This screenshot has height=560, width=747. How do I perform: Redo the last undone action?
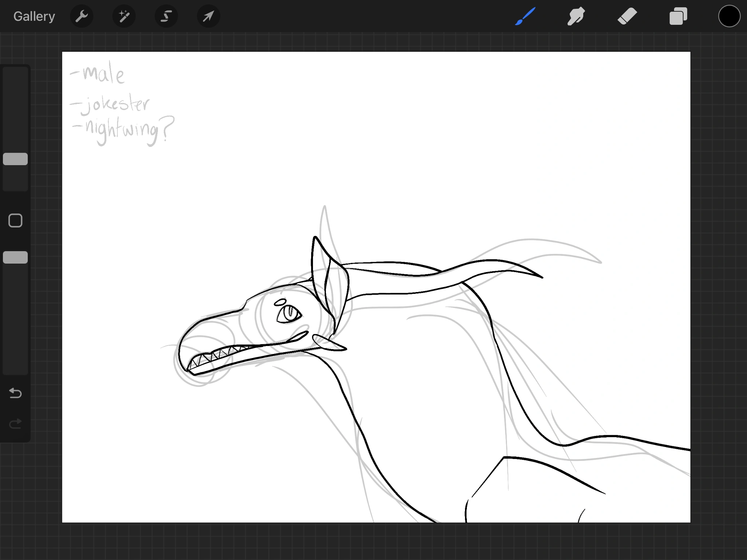click(x=15, y=424)
